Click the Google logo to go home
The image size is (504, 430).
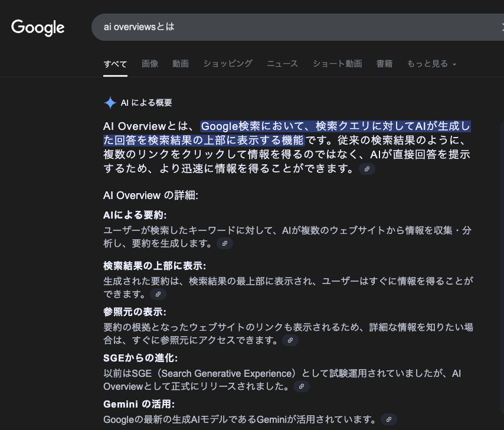point(38,27)
